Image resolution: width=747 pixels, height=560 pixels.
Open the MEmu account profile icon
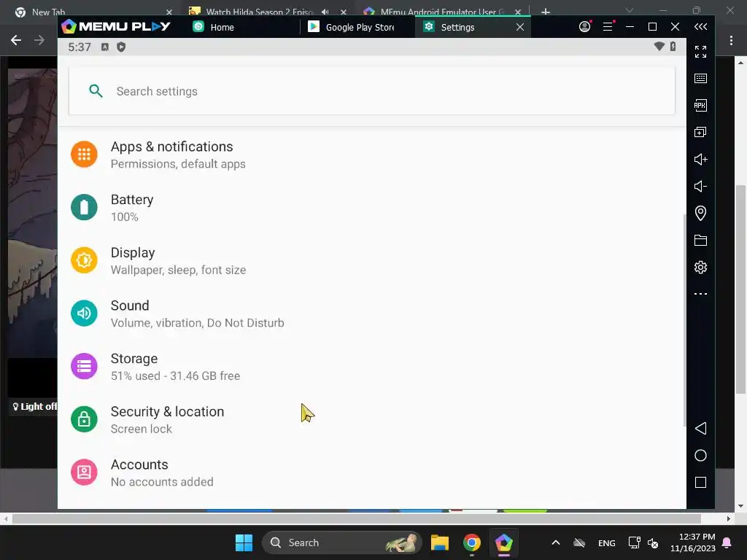[584, 27]
